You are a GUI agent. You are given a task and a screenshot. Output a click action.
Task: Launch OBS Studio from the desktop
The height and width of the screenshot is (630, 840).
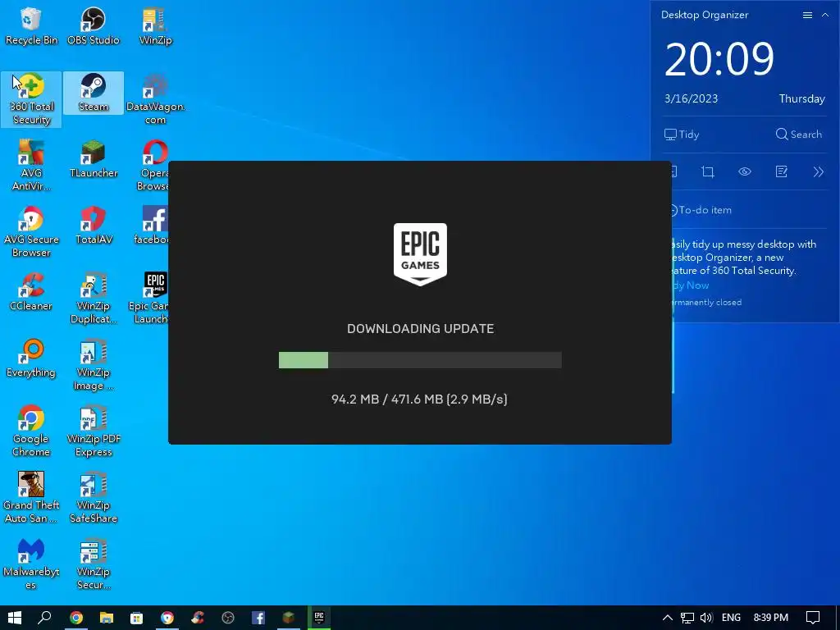point(94,25)
